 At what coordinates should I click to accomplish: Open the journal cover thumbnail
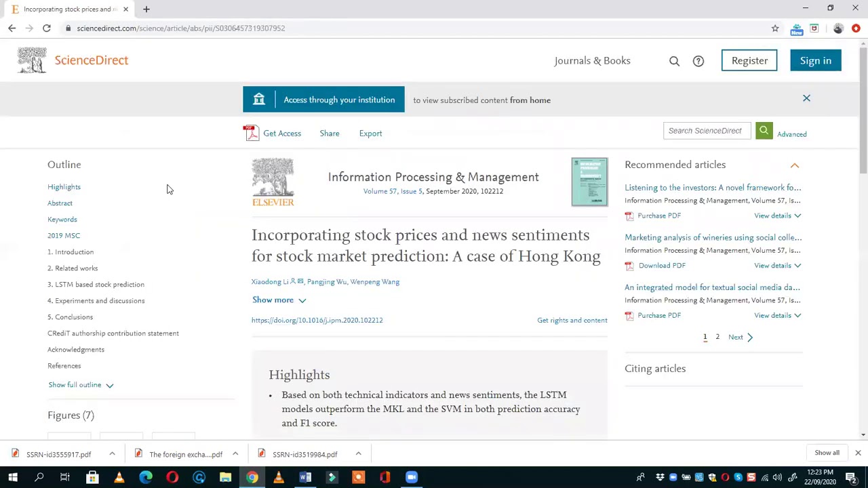point(589,182)
